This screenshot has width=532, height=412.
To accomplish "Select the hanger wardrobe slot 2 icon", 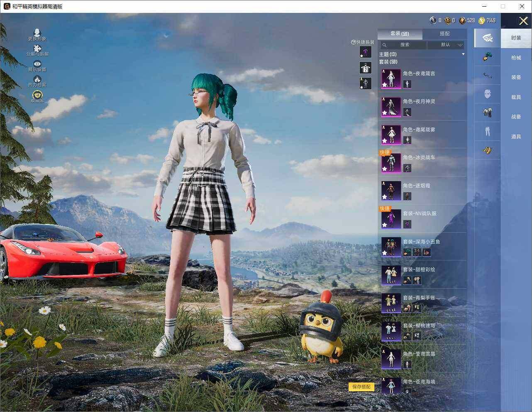I will 365,68.
